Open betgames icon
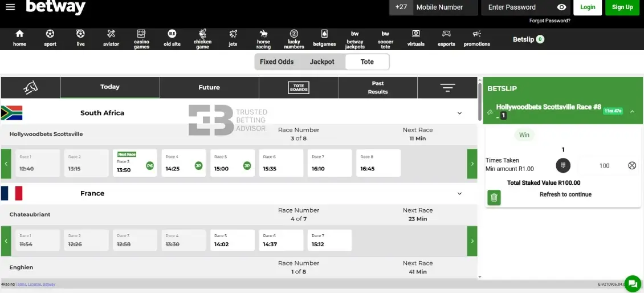The width and height of the screenshot is (644, 293). pyautogui.click(x=324, y=34)
